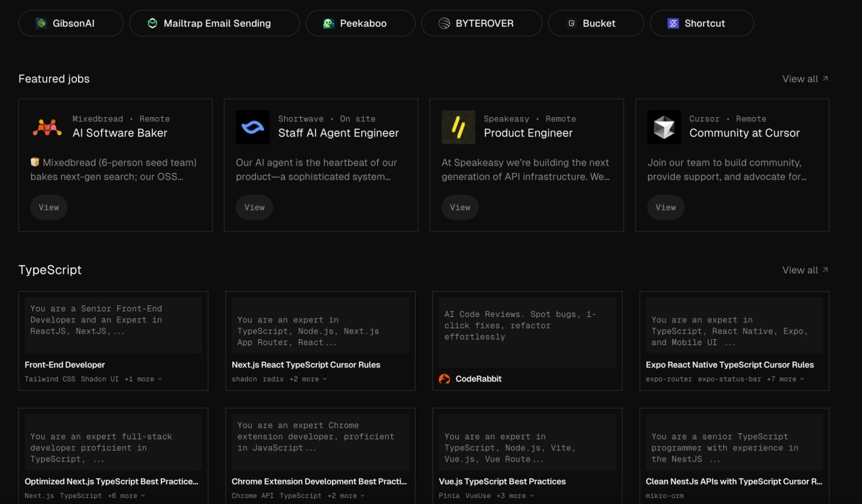The height and width of the screenshot is (504, 862).
Task: Click the Mailtrap Email Sending icon
Action: click(152, 24)
